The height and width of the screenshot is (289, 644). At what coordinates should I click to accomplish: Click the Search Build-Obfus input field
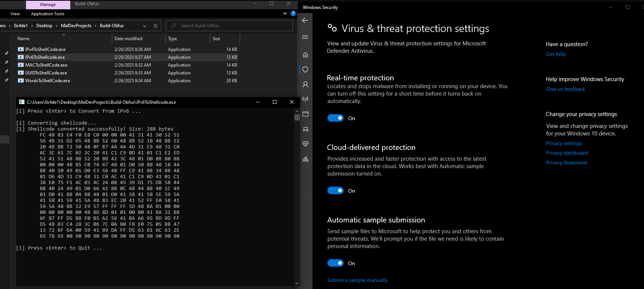coord(229,26)
